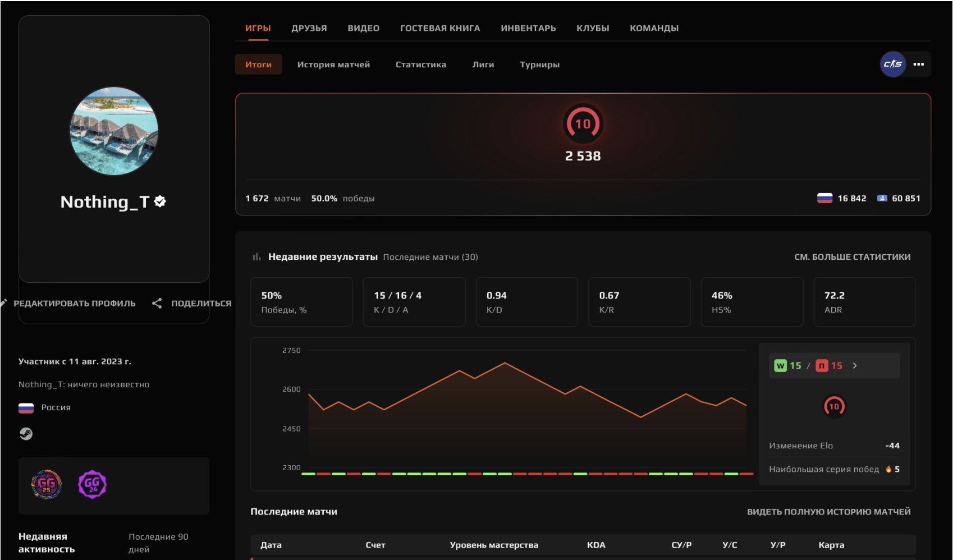Click the pencil edit profile icon

(4, 303)
